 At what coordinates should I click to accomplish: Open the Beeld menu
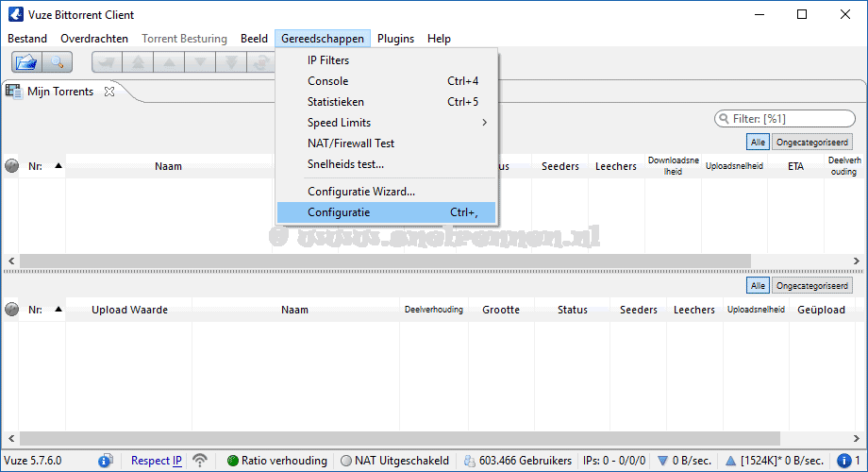click(x=254, y=38)
